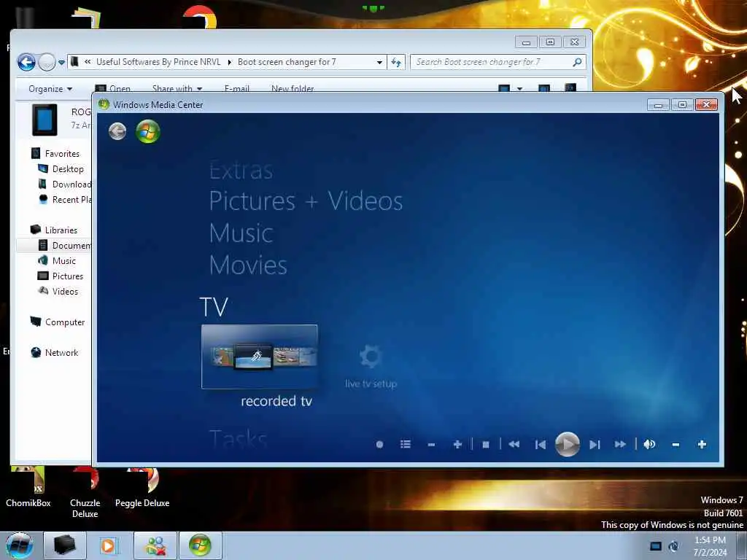Select Videos library in navigation pane
Viewport: 747px width, 560px height.
(x=65, y=292)
